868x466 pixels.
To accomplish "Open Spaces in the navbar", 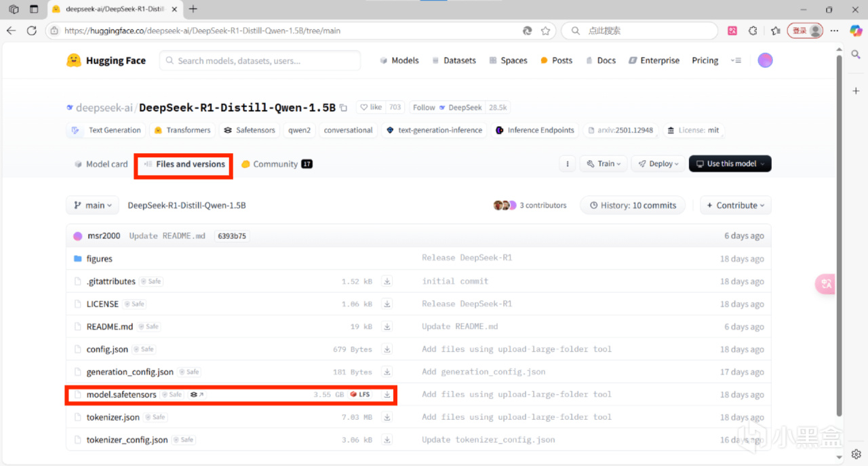I will pyautogui.click(x=508, y=60).
